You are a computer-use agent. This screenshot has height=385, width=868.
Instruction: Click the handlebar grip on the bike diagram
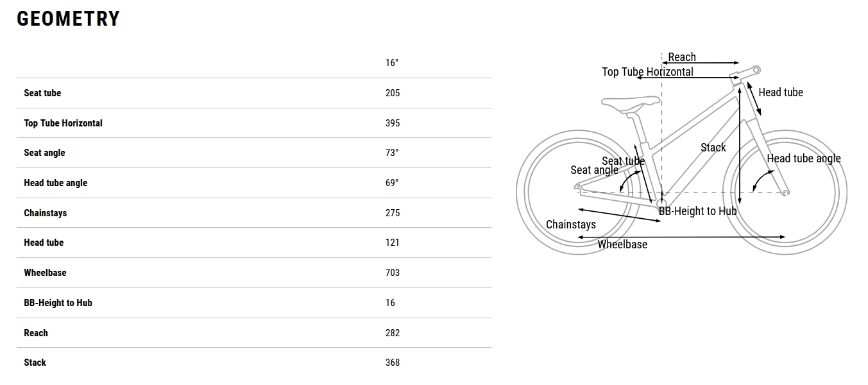(x=756, y=69)
